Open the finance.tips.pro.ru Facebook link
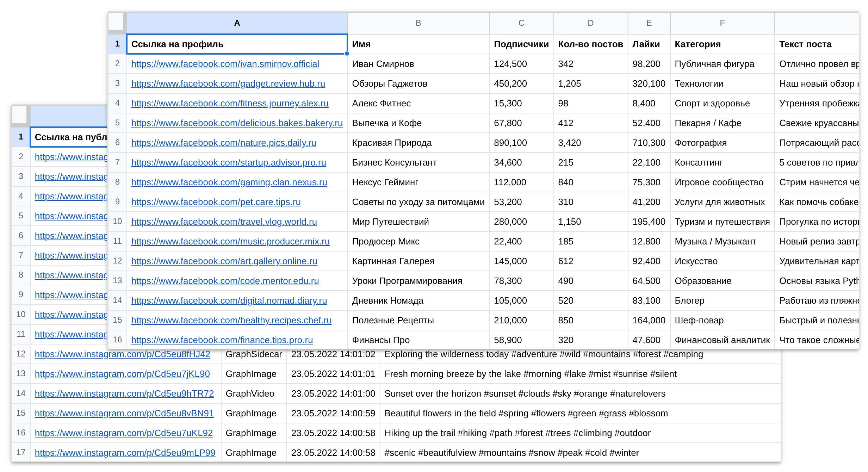 click(x=222, y=340)
